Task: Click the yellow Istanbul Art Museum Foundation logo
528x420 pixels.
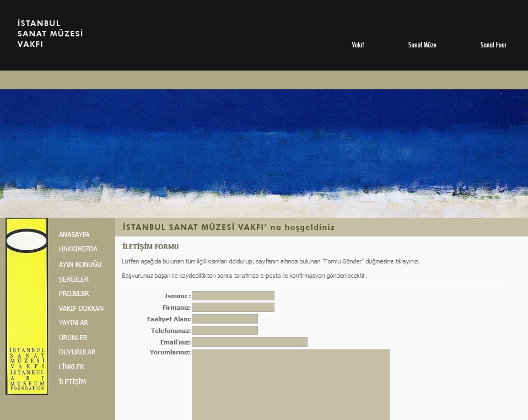Action: (x=26, y=306)
